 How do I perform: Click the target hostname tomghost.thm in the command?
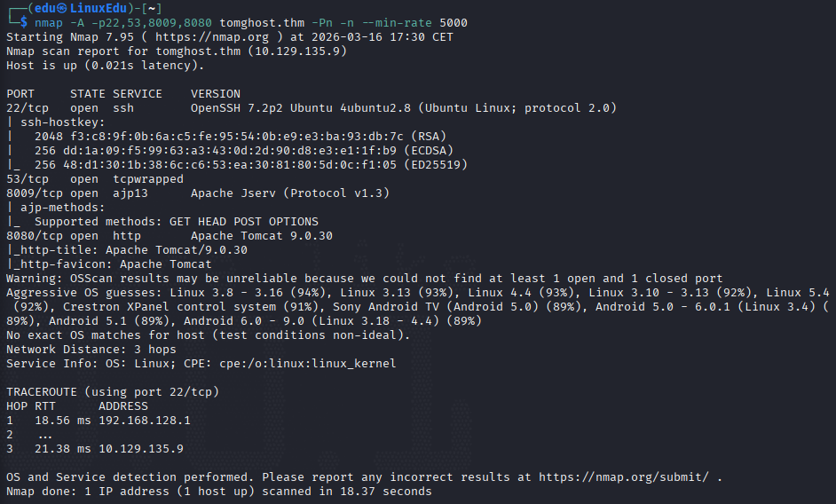262,23
